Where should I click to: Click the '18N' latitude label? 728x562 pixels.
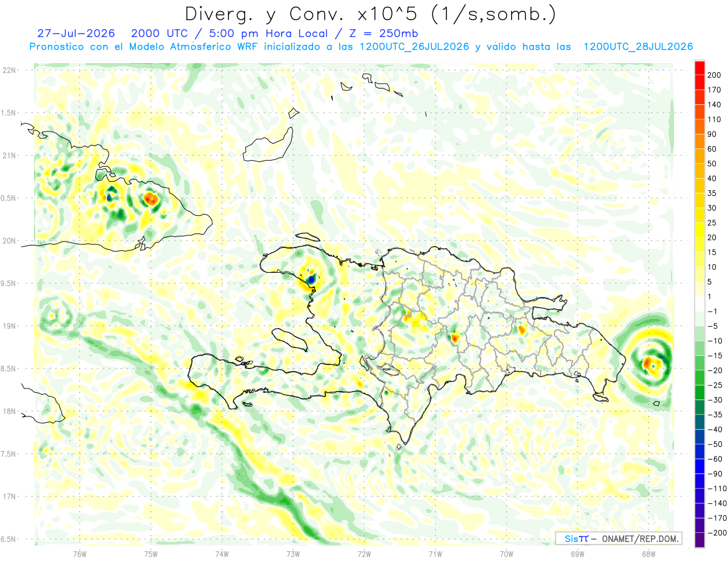pyautogui.click(x=9, y=411)
